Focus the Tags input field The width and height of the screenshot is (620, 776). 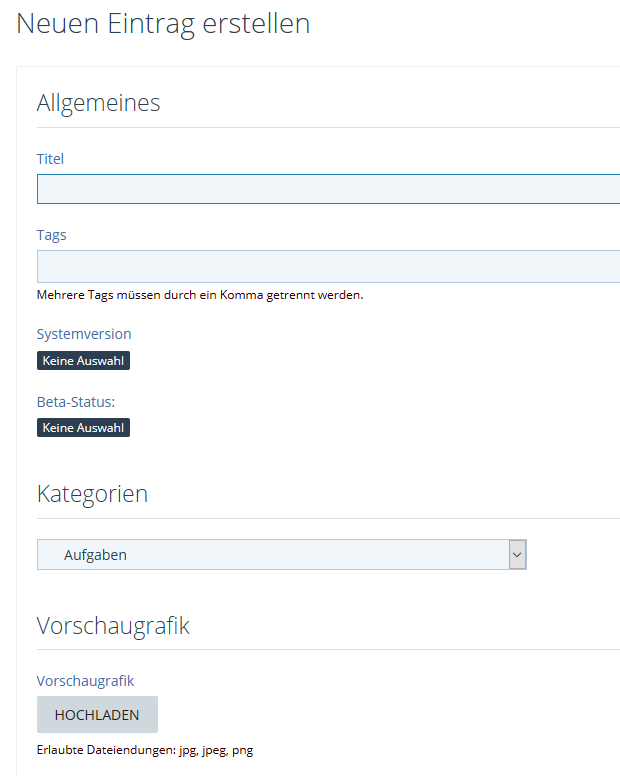tap(328, 266)
